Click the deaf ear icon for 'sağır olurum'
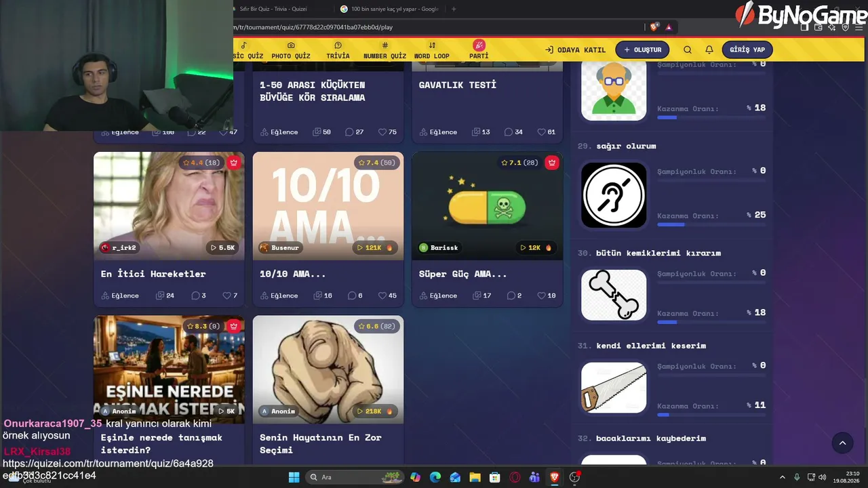Viewport: 868px width, 488px height. [614, 195]
